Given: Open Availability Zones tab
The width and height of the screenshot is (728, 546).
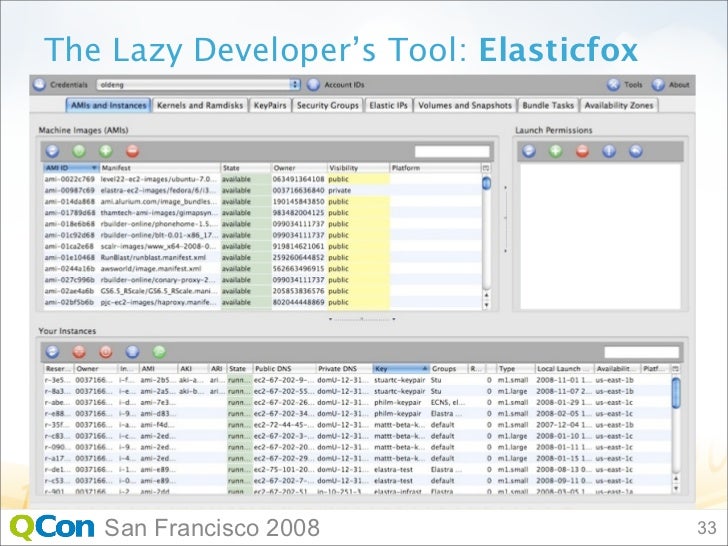Looking at the screenshot, I should [x=619, y=105].
